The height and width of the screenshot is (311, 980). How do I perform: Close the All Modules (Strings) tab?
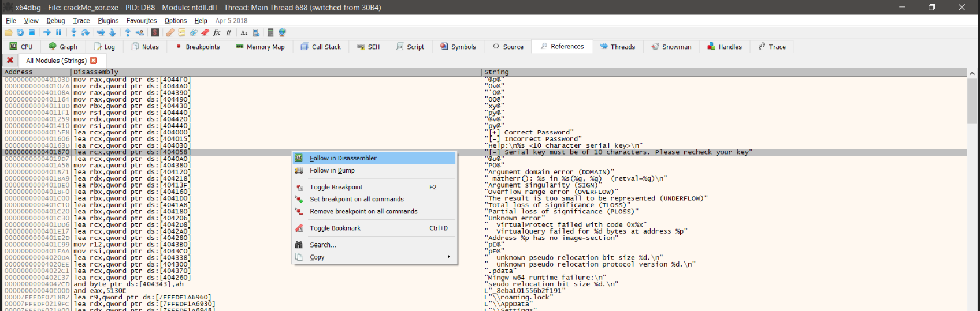coord(94,61)
